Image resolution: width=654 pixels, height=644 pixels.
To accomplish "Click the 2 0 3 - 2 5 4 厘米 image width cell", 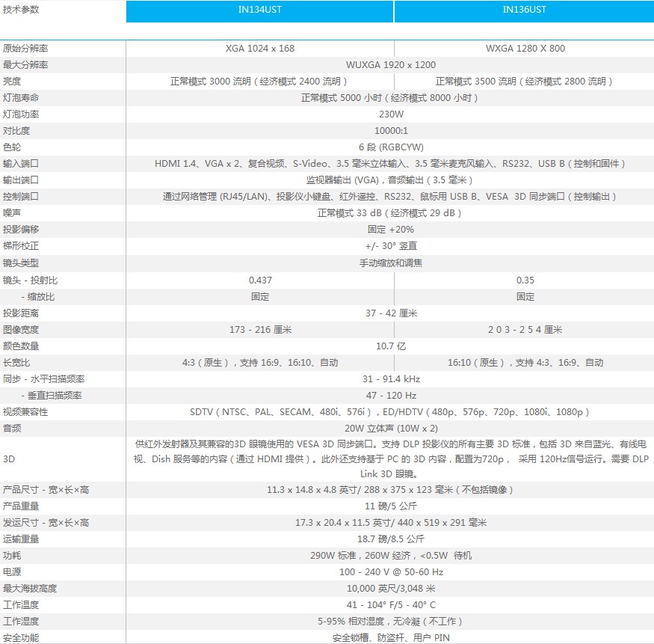I will click(525, 330).
